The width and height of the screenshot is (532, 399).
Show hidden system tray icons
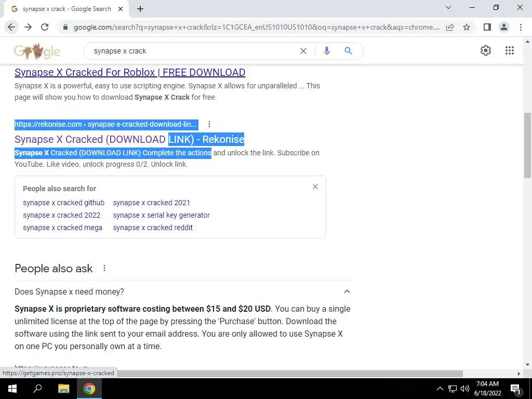[440, 389]
